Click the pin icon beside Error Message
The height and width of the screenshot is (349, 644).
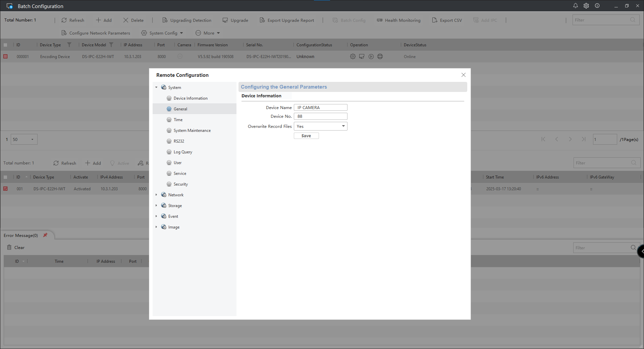(45, 235)
